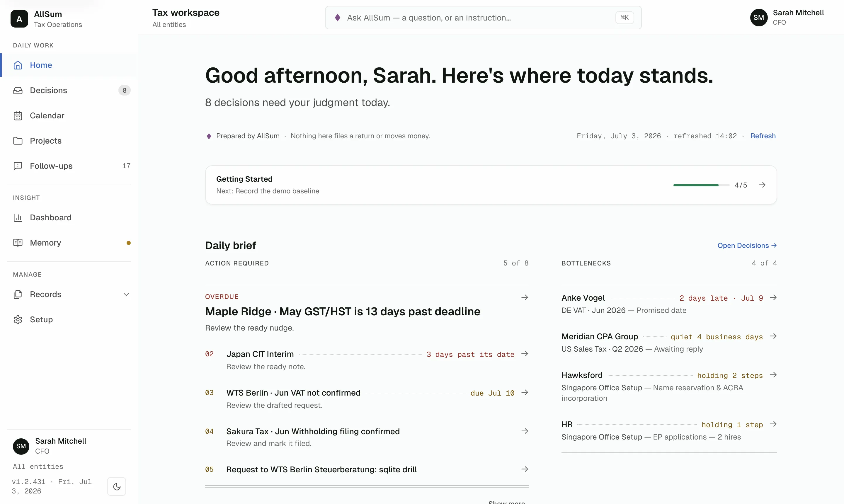Focus the Ask AllSum input field

point(483,18)
